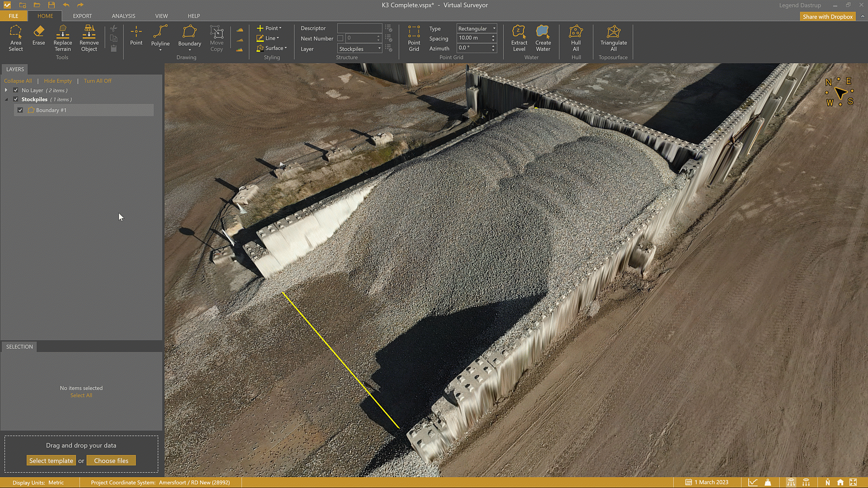Activate the Erase tool
The width and height of the screenshot is (868, 488).
[x=38, y=35]
